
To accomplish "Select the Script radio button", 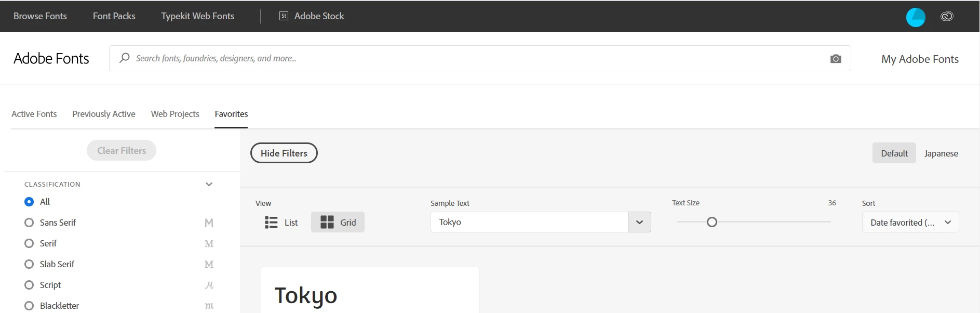I will click(29, 285).
